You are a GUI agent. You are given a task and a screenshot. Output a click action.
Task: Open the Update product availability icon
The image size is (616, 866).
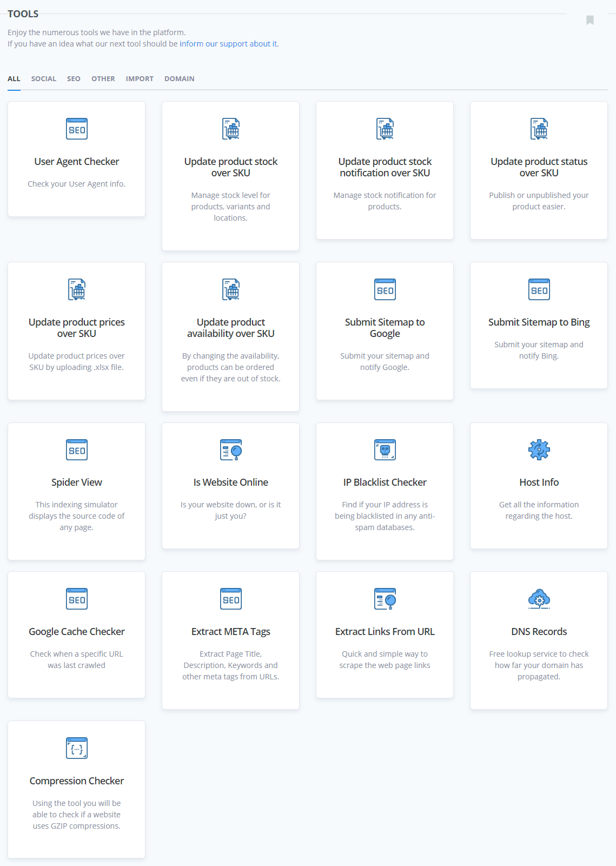[231, 289]
